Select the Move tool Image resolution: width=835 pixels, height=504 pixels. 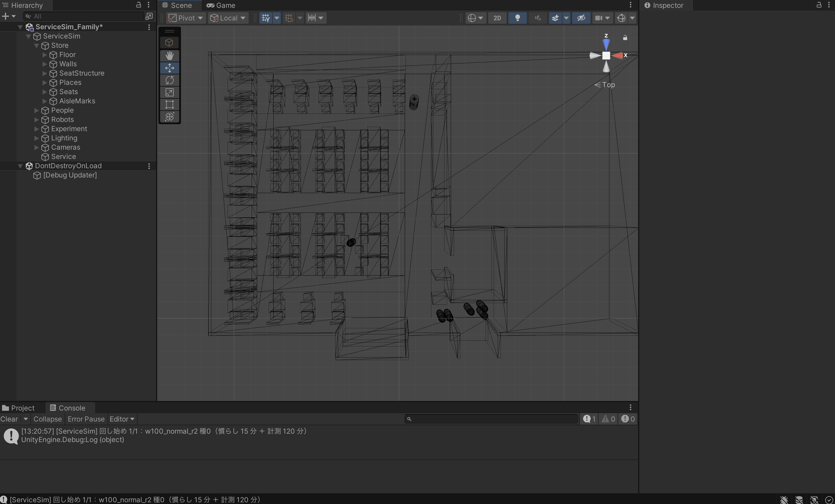tap(169, 68)
